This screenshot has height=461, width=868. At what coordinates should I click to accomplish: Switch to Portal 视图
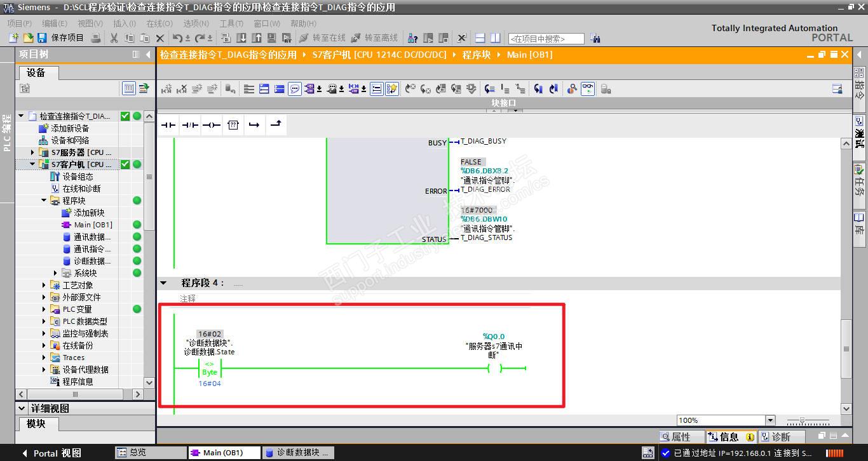(x=51, y=453)
